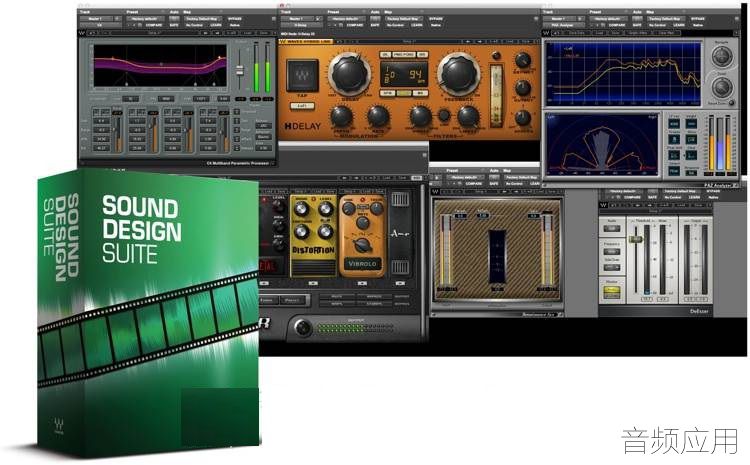Image resolution: width=750 pixels, height=465 pixels.
Task: Click the large bottom knob on the Vibrolo pedal
Action: click(362, 244)
